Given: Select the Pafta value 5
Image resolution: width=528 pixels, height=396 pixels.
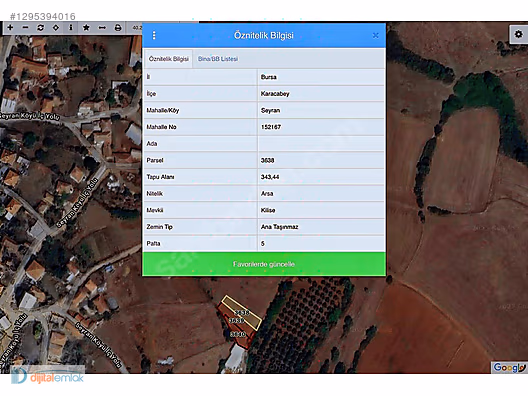Looking at the screenshot, I should click(x=321, y=243).
